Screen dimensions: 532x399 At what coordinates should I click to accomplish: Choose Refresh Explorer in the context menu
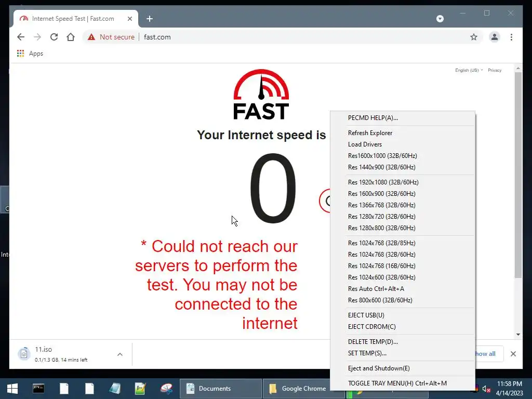click(403, 133)
